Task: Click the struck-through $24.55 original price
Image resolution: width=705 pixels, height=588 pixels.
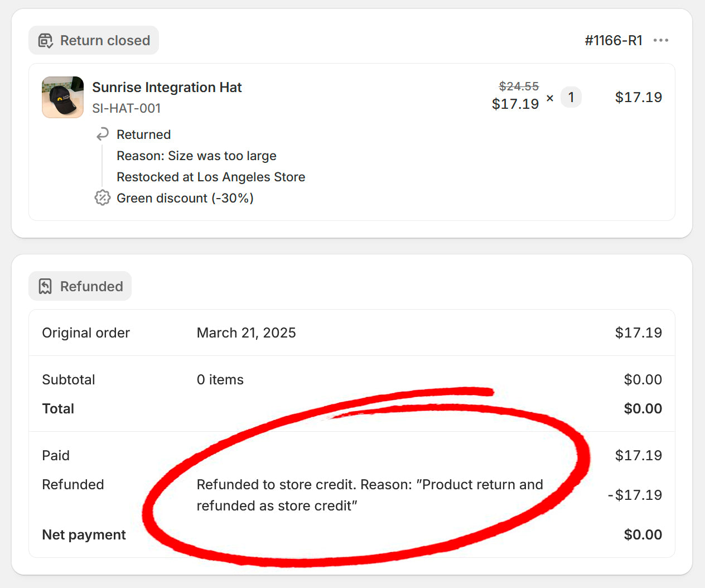Action: [519, 86]
